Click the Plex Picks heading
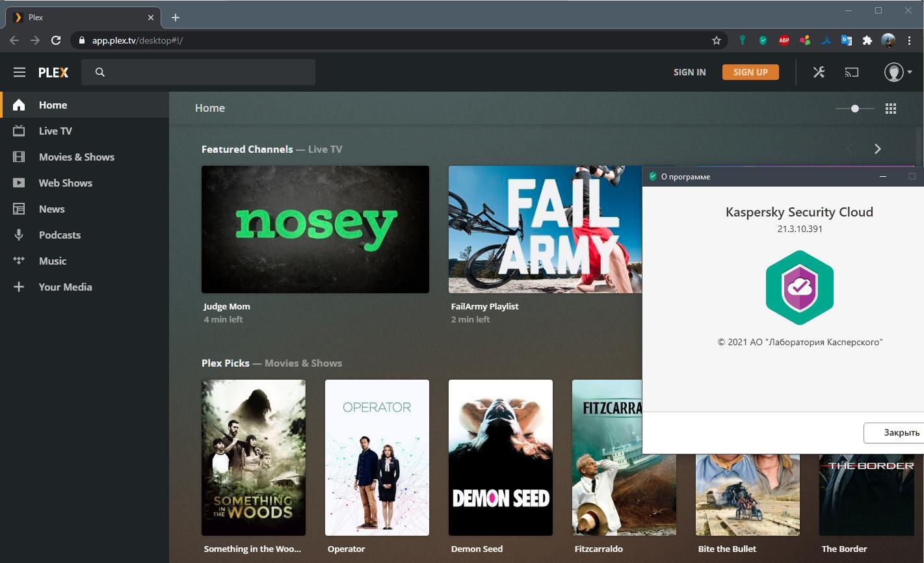Screen dimensions: 924x563 226,363
